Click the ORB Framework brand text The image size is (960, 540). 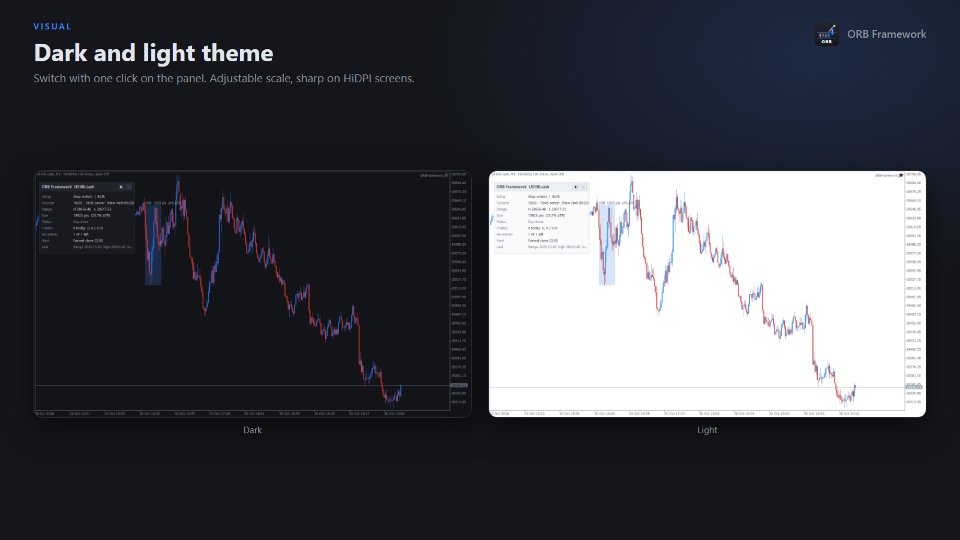tap(887, 34)
